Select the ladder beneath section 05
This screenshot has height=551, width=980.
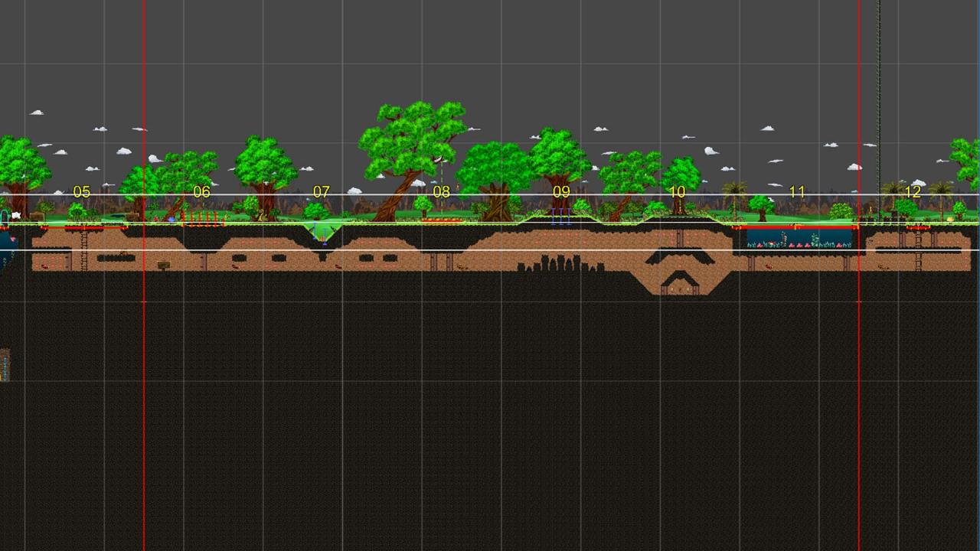point(84,249)
